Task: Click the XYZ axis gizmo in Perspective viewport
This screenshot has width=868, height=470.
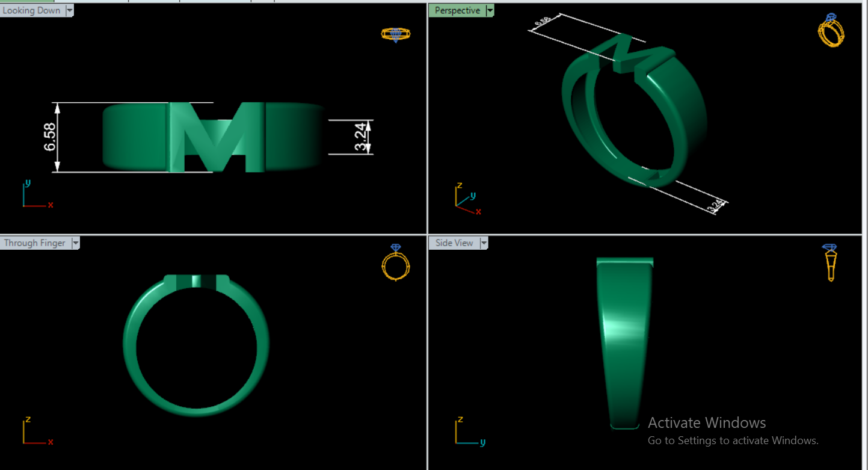Action: coord(466,199)
